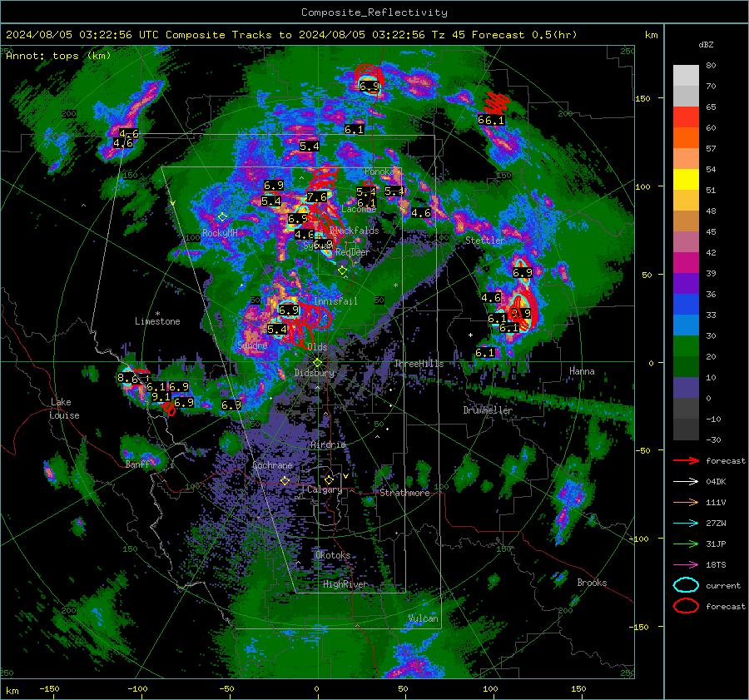Click the yellow diamond marker at radar center
The height and width of the screenshot is (700, 749).
[317, 363]
